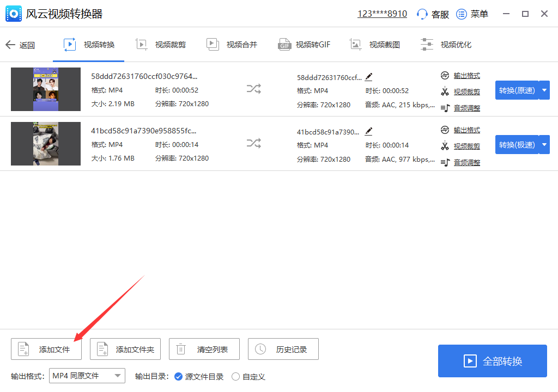This screenshot has width=558, height=392.
Task: Click 添加文件夹 button
Action: tap(125, 349)
